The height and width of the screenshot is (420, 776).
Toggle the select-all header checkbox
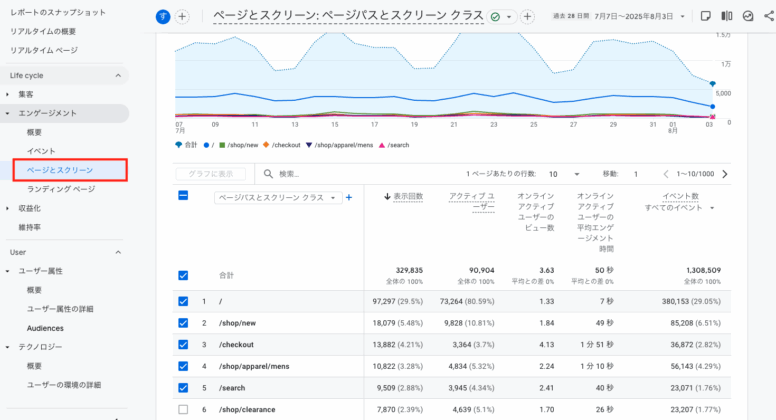pyautogui.click(x=182, y=197)
